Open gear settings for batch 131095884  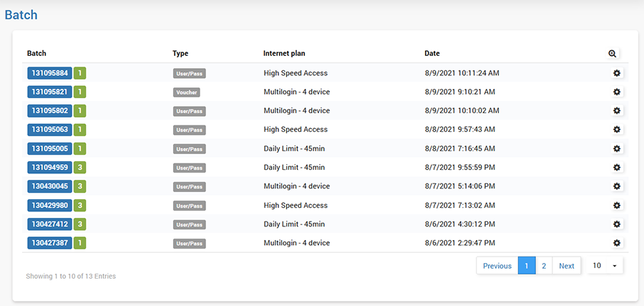click(617, 73)
